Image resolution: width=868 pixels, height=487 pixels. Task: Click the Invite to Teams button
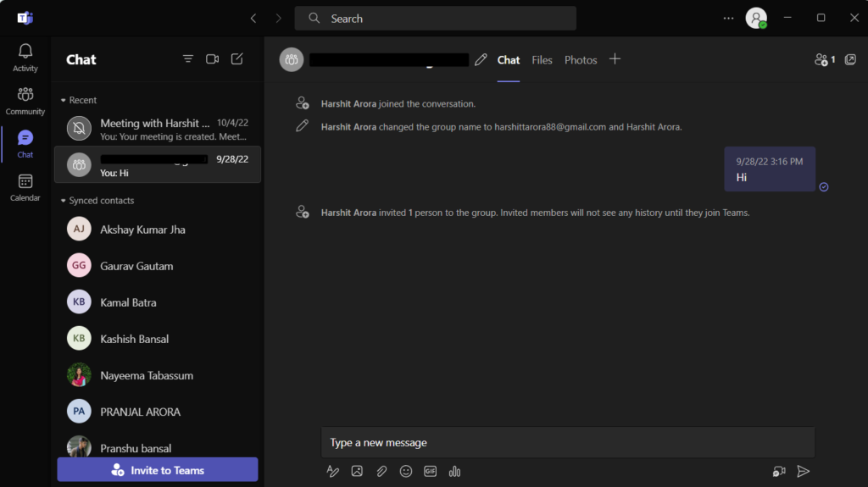click(x=158, y=470)
